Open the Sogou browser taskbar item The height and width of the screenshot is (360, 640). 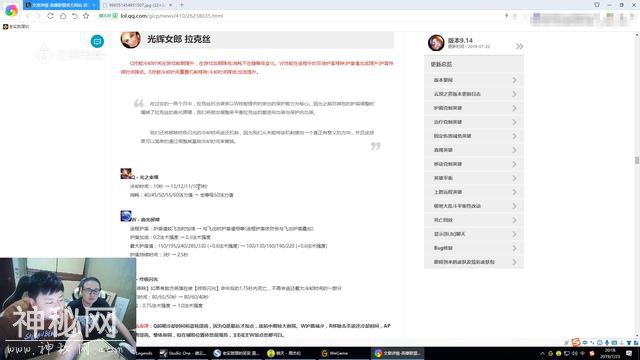(236, 353)
